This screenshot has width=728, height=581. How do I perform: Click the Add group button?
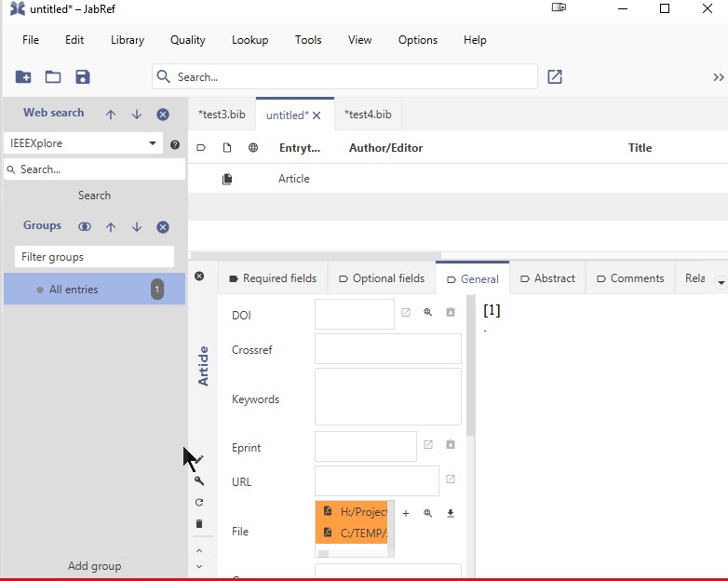click(x=94, y=566)
